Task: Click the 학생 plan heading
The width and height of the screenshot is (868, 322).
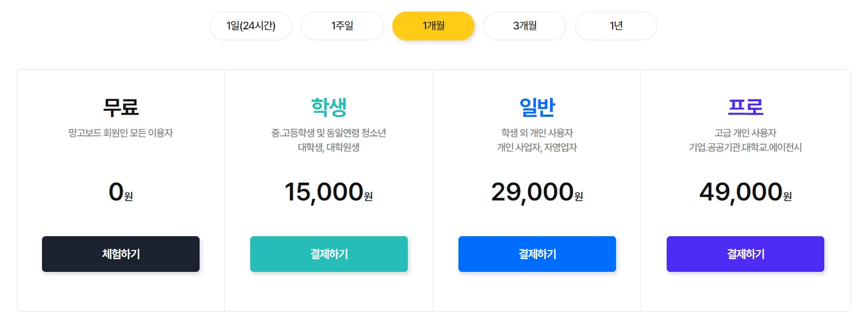Action: 329,107
